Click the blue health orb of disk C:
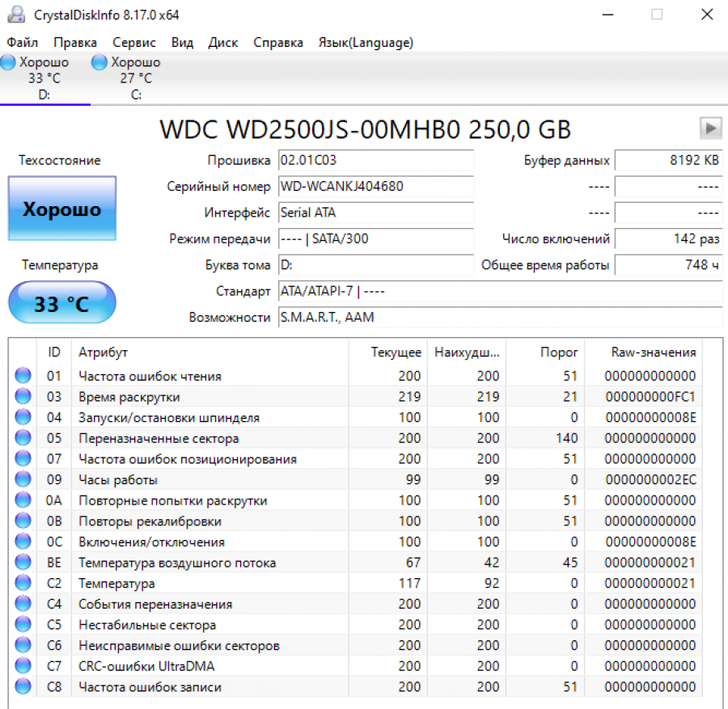Screen dimensions: 728x709 click(99, 62)
